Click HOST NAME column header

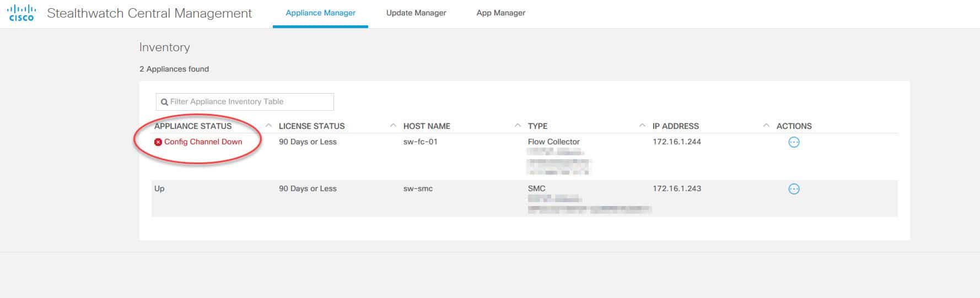click(x=427, y=126)
